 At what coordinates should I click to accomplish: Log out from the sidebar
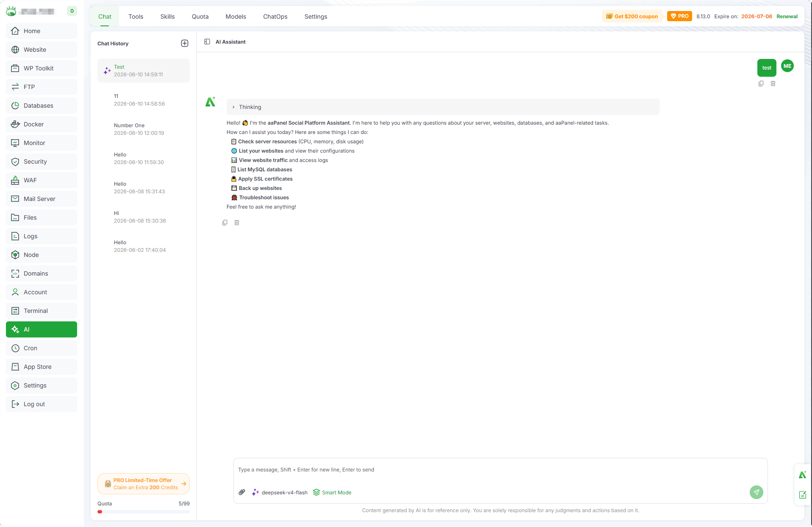coord(42,404)
